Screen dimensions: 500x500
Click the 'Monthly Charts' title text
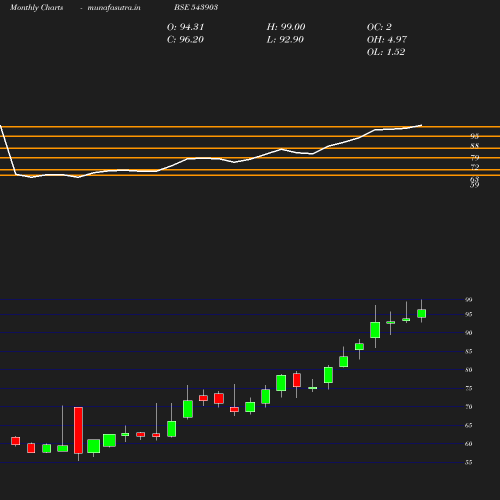click(37, 7)
